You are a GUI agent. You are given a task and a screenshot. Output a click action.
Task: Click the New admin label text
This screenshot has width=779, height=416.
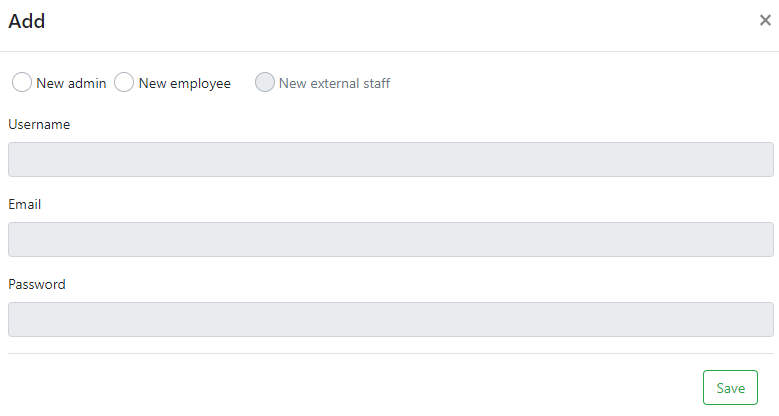(x=71, y=83)
